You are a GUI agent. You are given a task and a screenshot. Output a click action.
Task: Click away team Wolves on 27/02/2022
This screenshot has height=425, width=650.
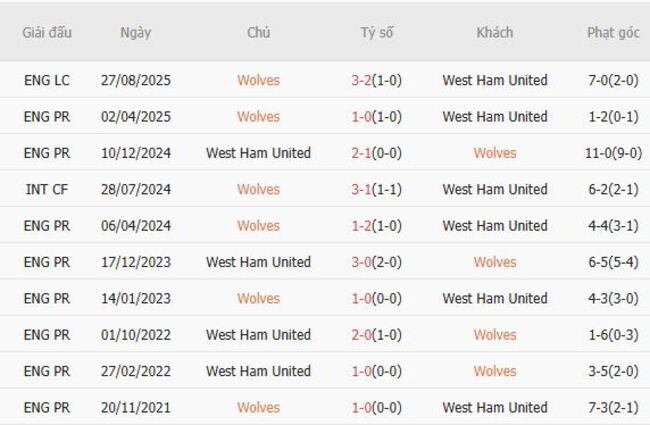[x=494, y=371]
